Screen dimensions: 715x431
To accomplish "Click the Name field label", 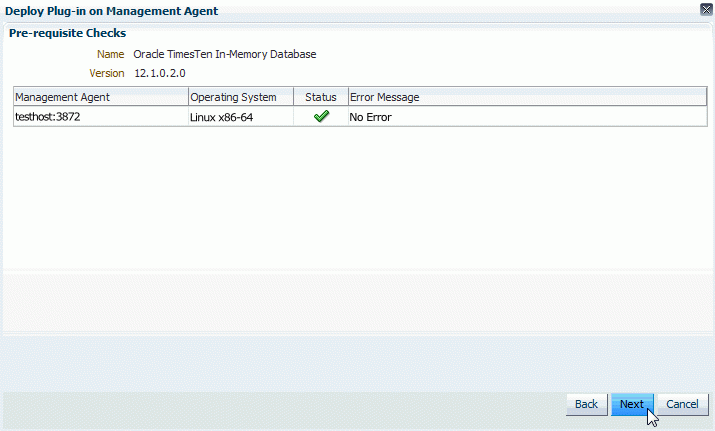I will 110,54.
